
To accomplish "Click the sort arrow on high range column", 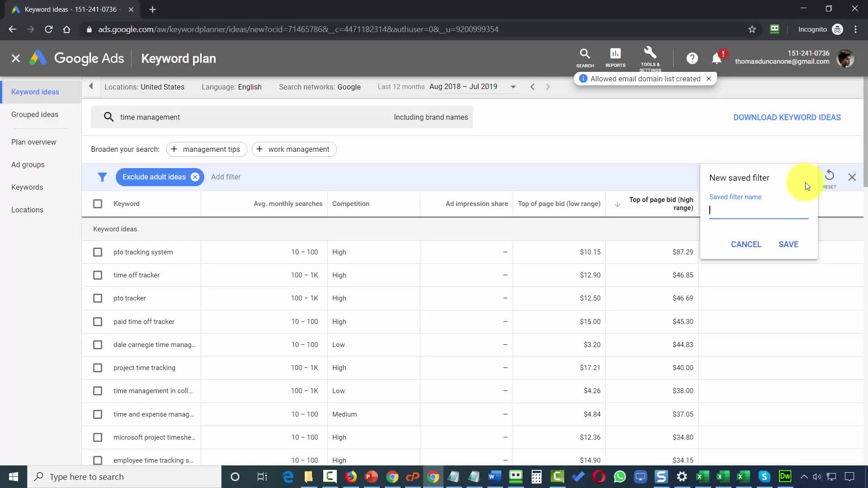I will point(617,204).
